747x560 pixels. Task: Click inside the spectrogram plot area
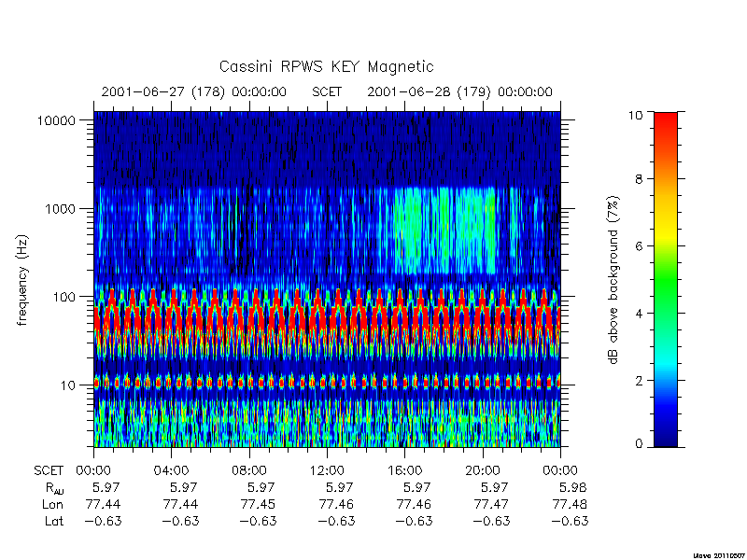click(x=327, y=279)
